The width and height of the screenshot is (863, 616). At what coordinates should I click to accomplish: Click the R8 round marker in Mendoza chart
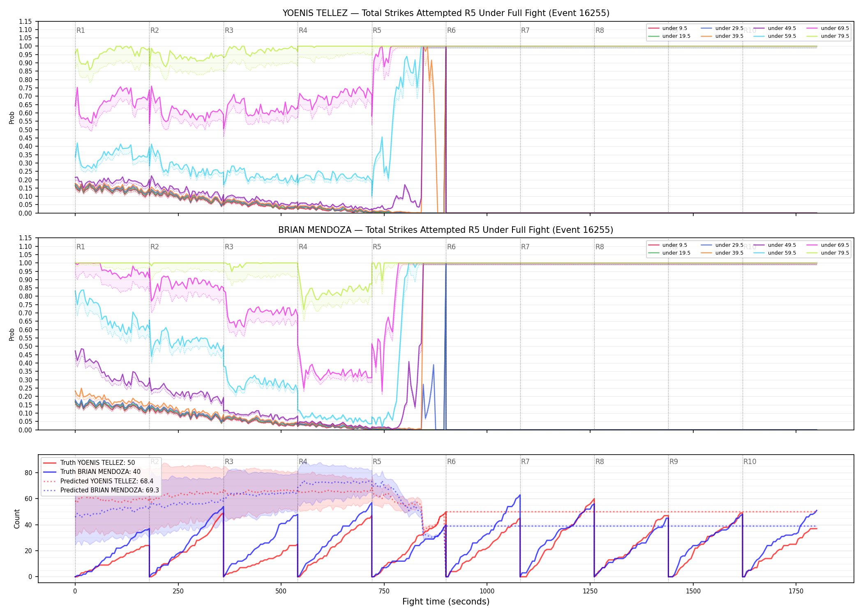pos(600,247)
